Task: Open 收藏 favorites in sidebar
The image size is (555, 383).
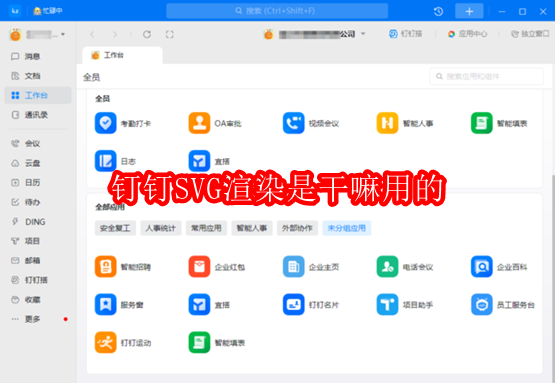Action: 38,299
